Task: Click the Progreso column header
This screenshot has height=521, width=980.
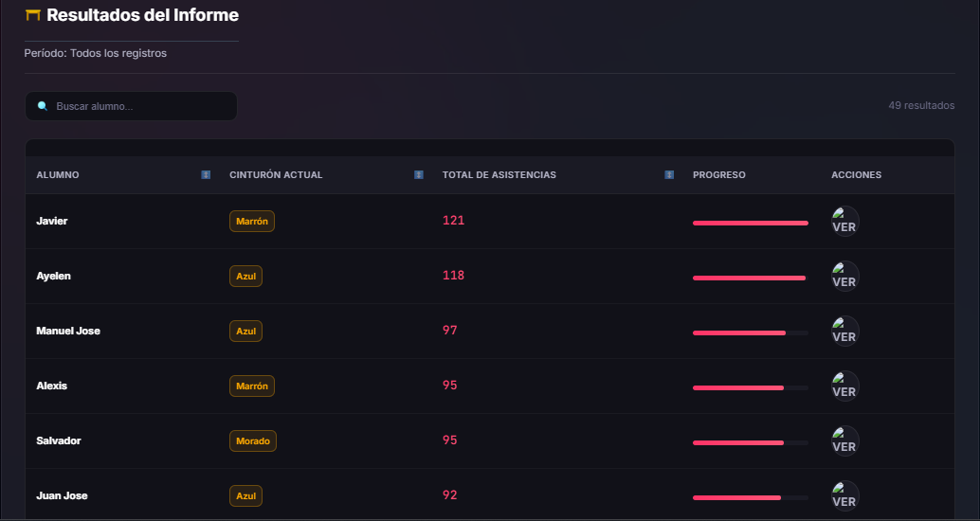Action: point(718,175)
